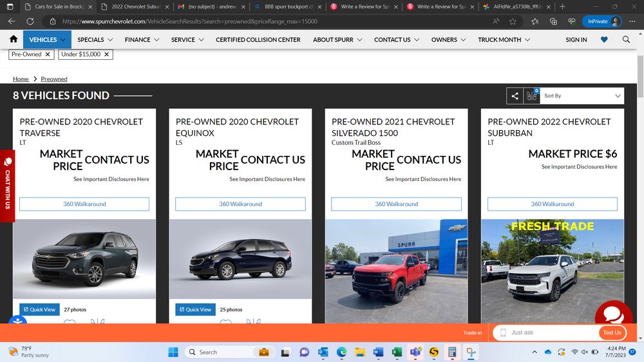Open browser collections icon
The image size is (644, 362).
553,21
